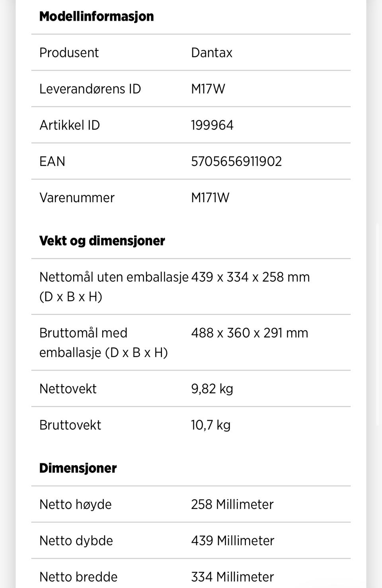Select the Netto bredde value 334 Millimeter
The image size is (382, 588).
point(232,576)
